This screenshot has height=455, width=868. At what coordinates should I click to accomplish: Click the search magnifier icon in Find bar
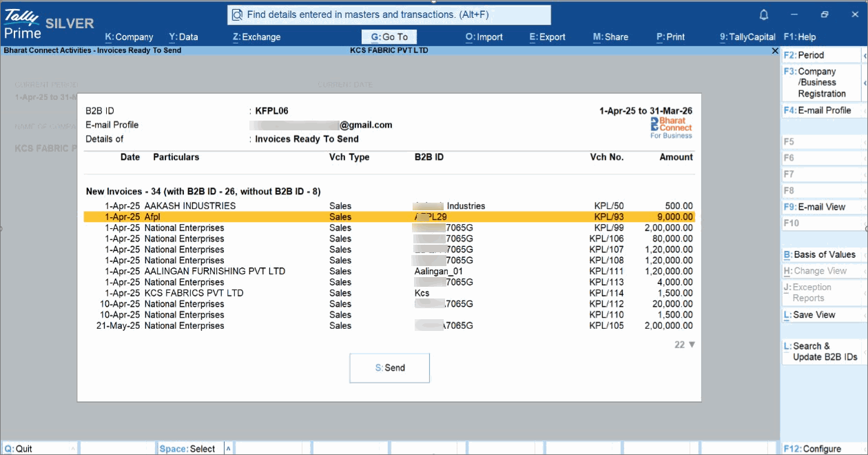(x=237, y=14)
